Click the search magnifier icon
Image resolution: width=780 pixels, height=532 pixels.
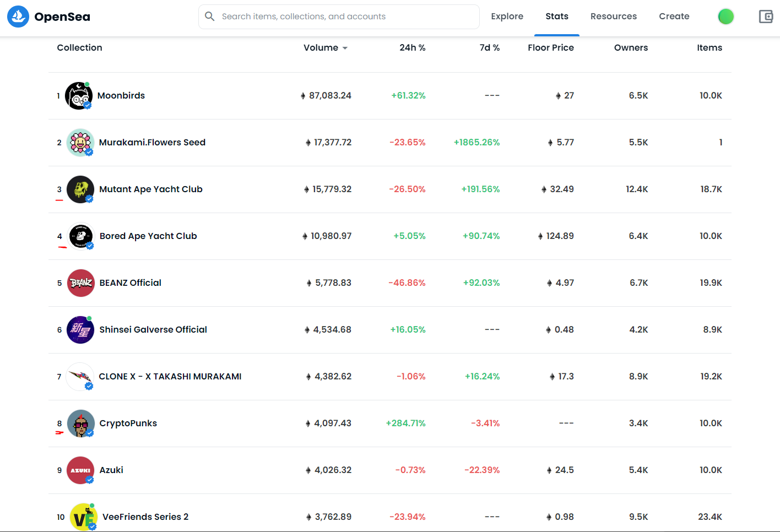click(x=209, y=17)
